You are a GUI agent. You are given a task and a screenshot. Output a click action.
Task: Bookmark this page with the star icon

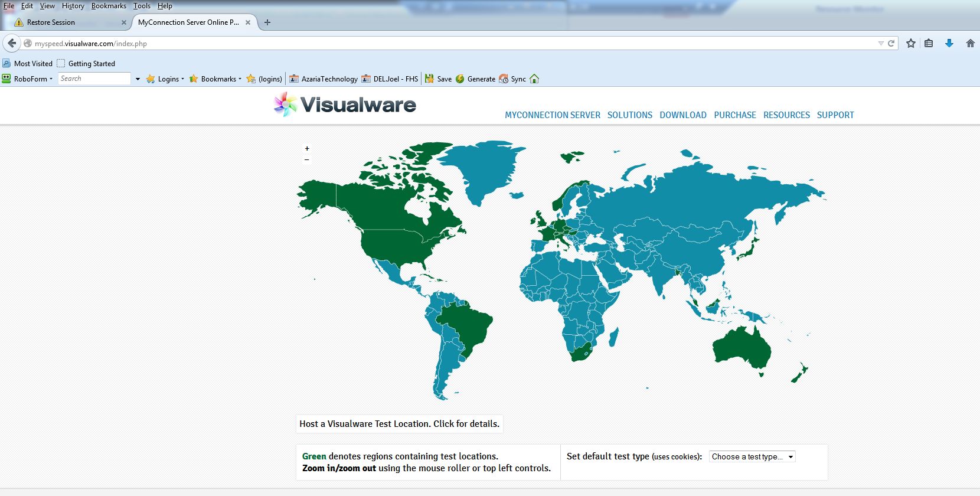[911, 43]
